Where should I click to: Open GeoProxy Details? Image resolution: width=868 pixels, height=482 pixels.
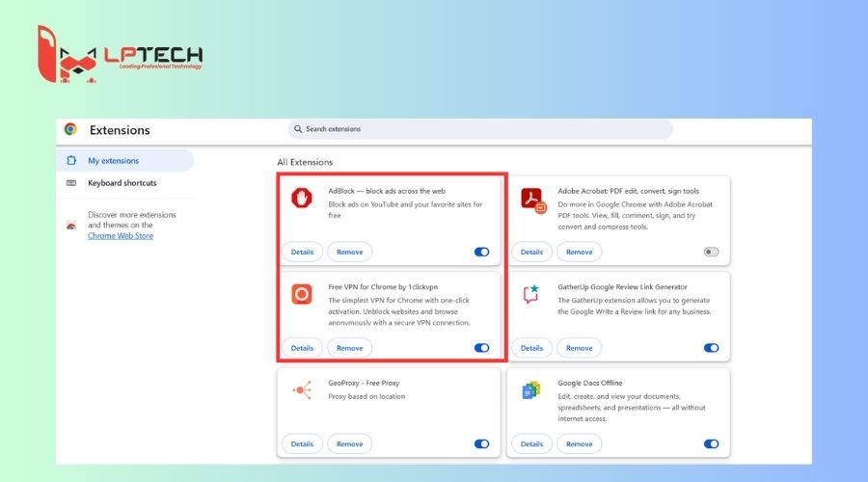tap(302, 443)
